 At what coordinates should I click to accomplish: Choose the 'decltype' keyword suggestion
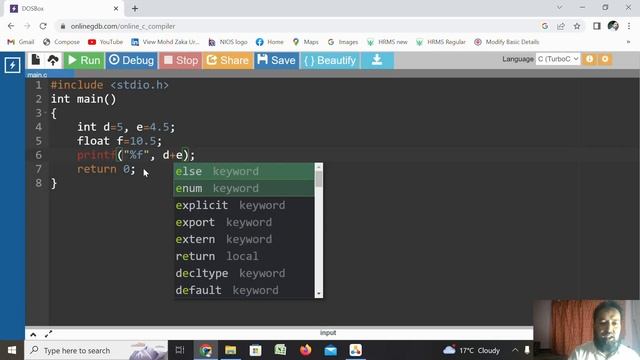(x=244, y=273)
